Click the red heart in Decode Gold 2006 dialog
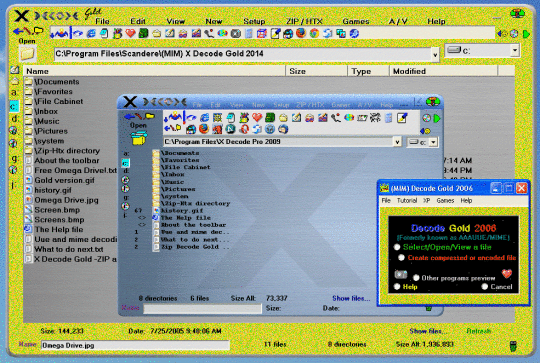 [x=507, y=274]
